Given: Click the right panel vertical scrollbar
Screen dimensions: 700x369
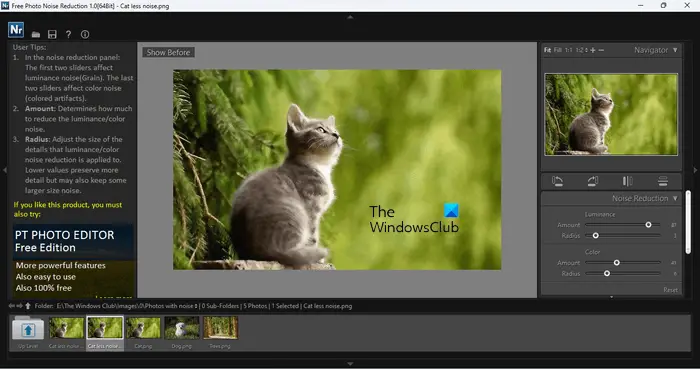Looking at the screenshot, I should pos(688,222).
